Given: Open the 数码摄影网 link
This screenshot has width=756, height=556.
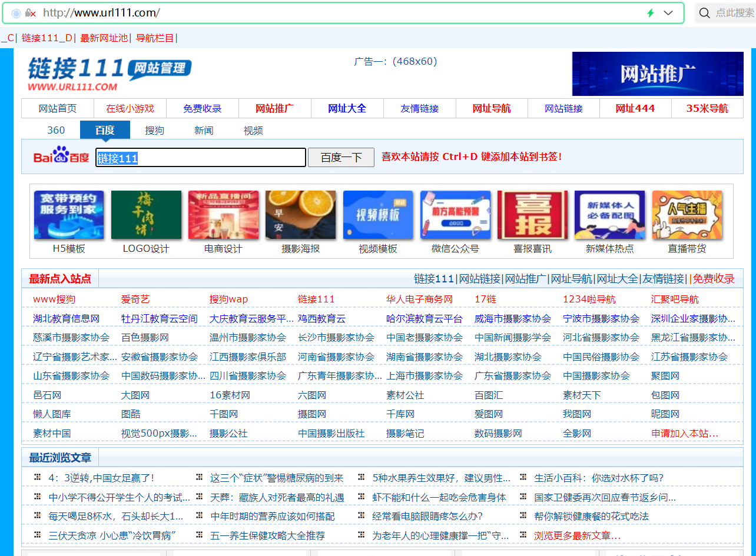Looking at the screenshot, I should [x=498, y=433].
